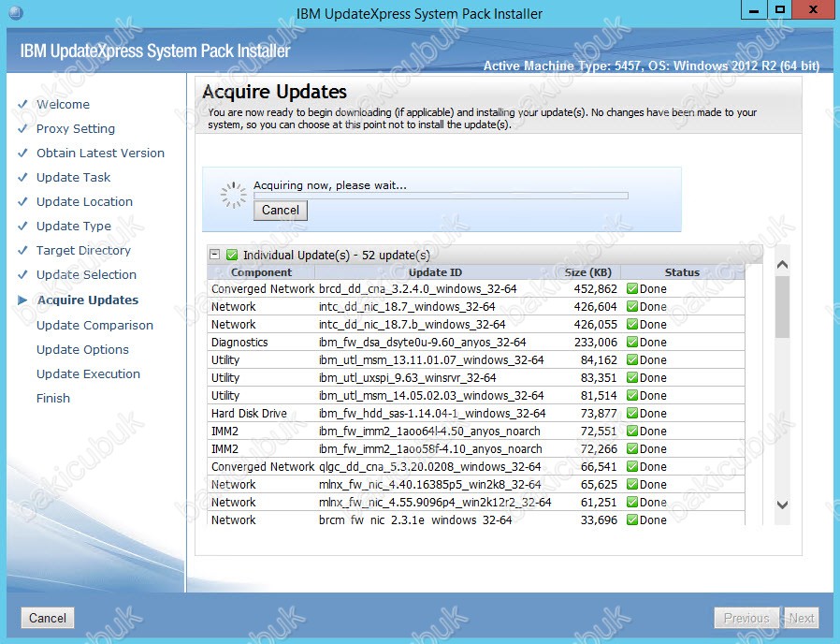The height and width of the screenshot is (644, 840).
Task: Click the Acquire Updates current-step arrow icon
Action: pos(22,300)
